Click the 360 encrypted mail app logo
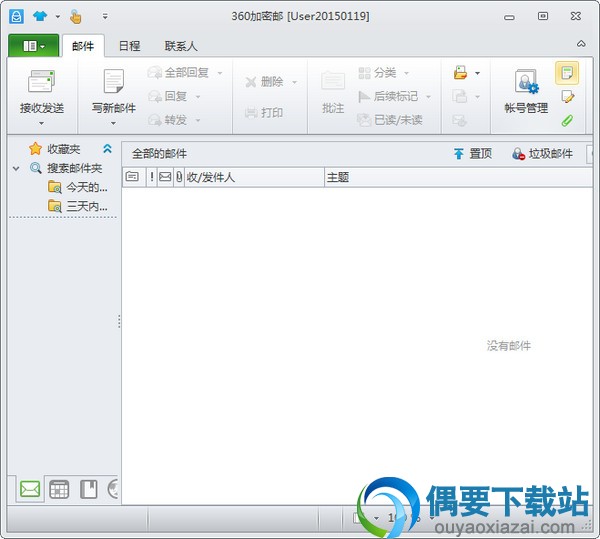600x539 pixels. pyautogui.click(x=16, y=16)
